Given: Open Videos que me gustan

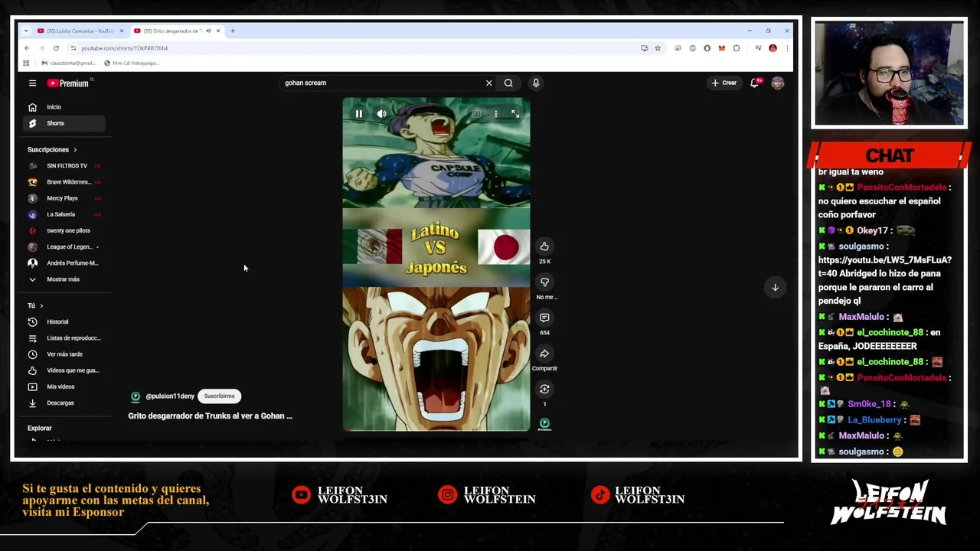Looking at the screenshot, I should click(x=64, y=370).
